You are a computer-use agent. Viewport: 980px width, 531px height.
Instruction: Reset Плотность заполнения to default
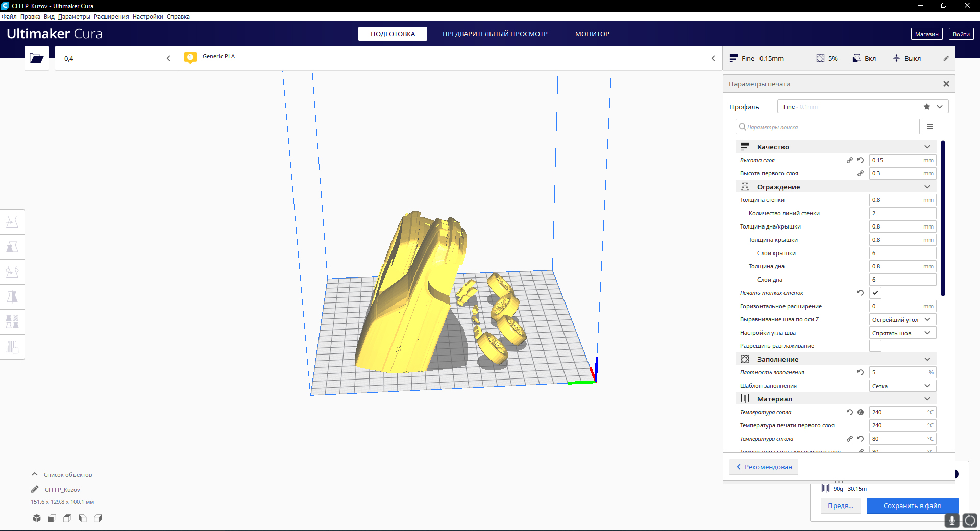(861, 372)
